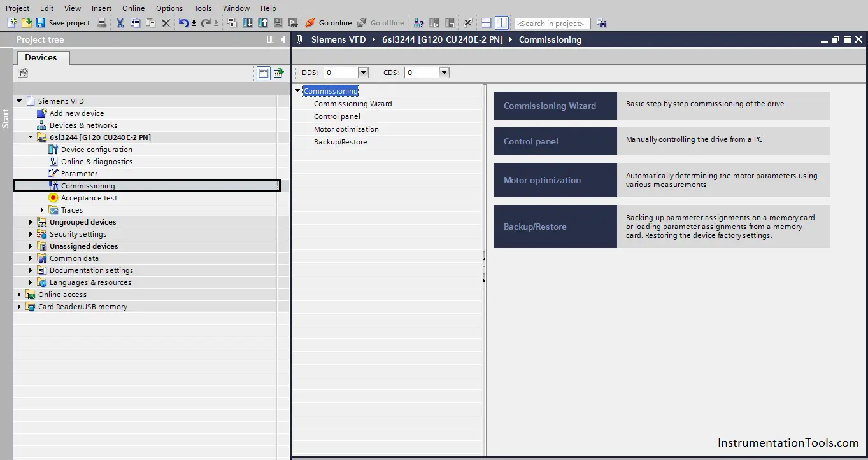
Task: Open the Online menu
Action: click(134, 8)
